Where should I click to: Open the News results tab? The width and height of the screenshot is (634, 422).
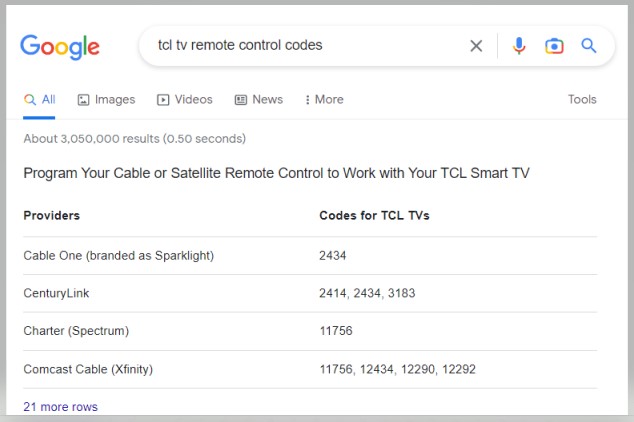pos(259,99)
